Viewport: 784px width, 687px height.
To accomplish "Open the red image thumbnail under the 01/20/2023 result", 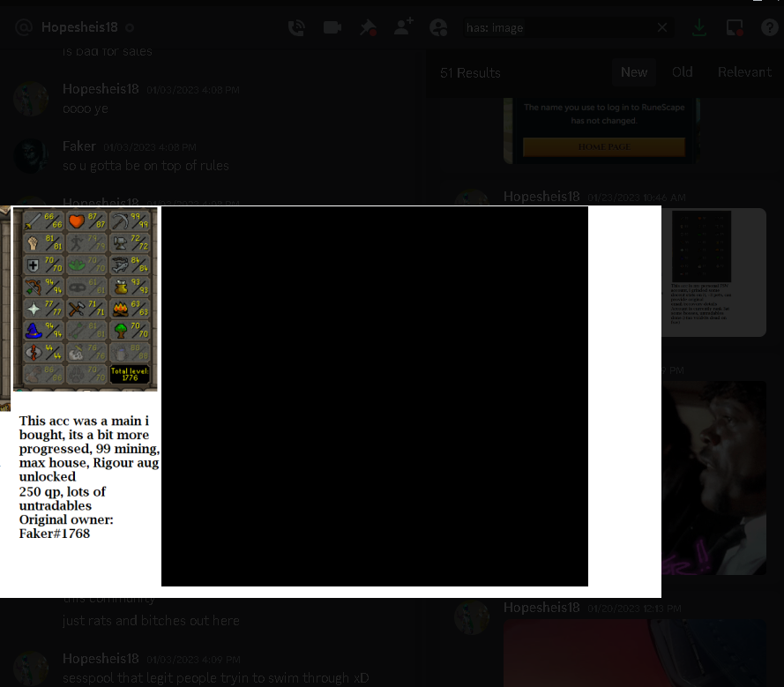I will click(x=635, y=653).
